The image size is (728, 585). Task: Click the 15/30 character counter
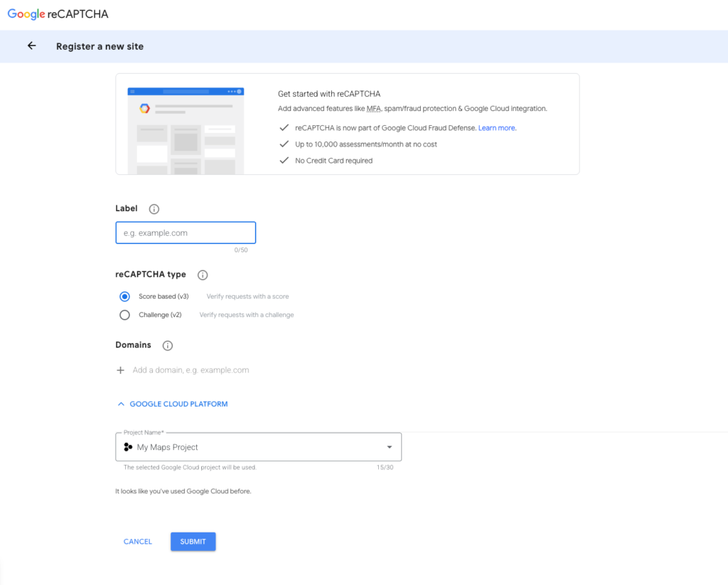coord(385,468)
